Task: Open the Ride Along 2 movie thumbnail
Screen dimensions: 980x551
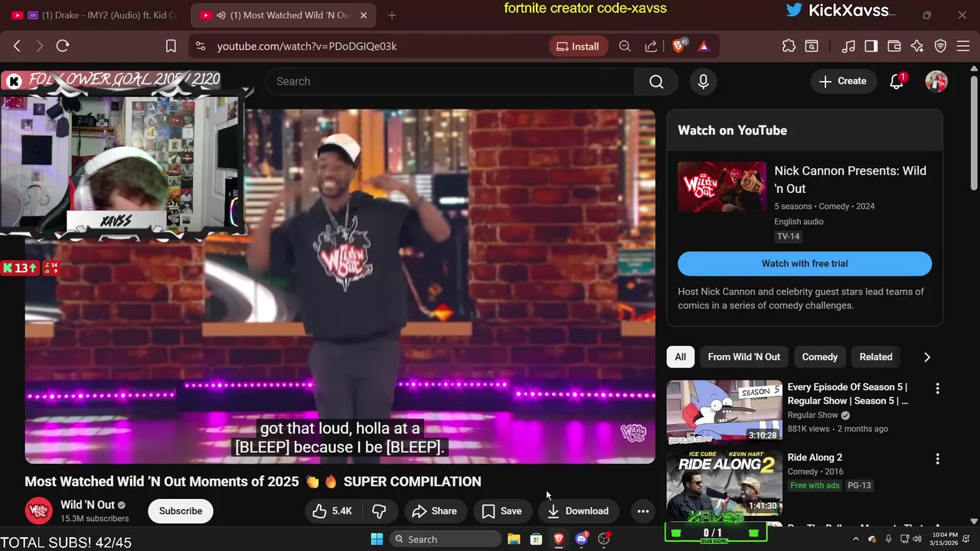Action: click(x=724, y=482)
